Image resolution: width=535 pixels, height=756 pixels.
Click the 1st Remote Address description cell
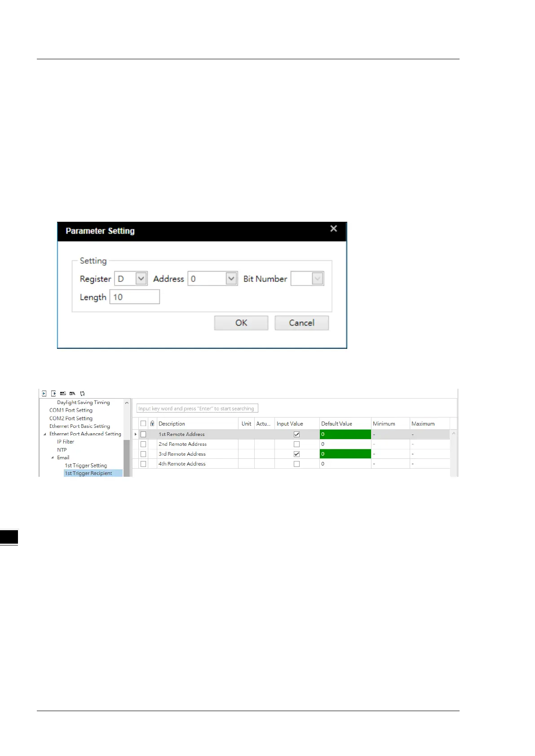point(197,434)
